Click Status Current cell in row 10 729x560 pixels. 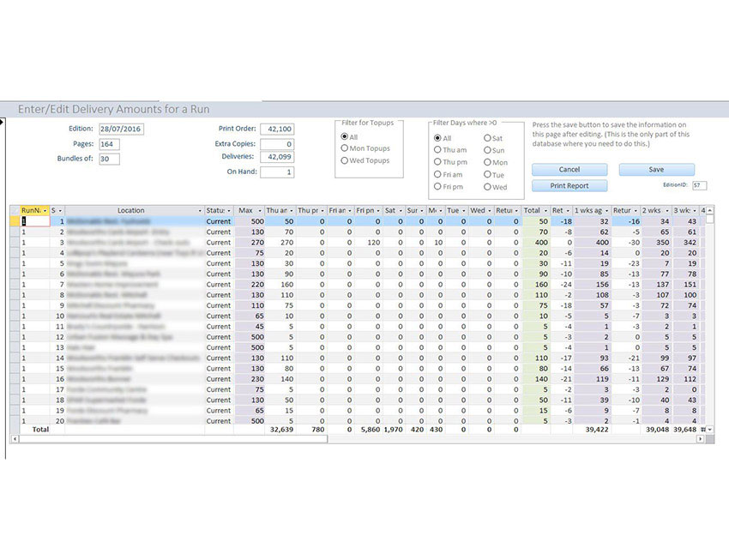pyautogui.click(x=219, y=316)
